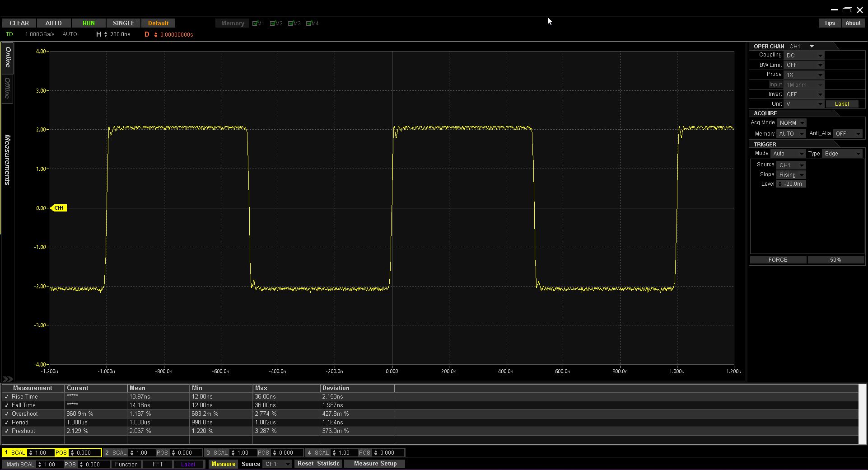Select the Measurements side tab

7,160
